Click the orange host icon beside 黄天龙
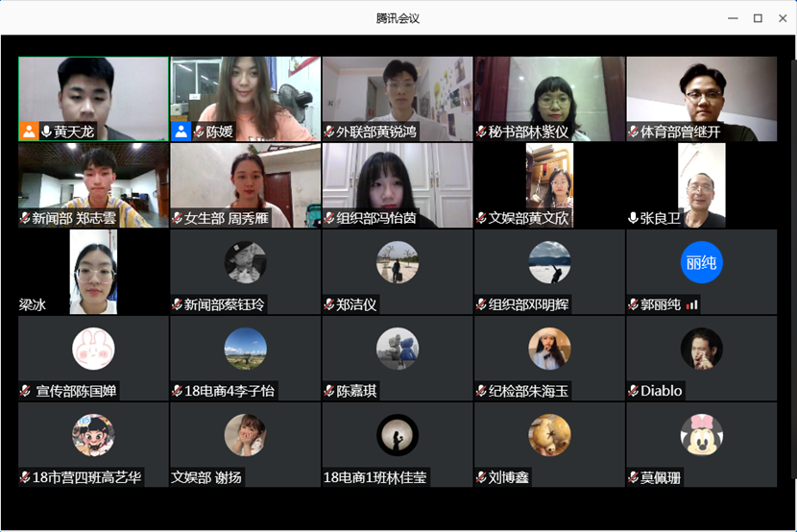 [29, 132]
